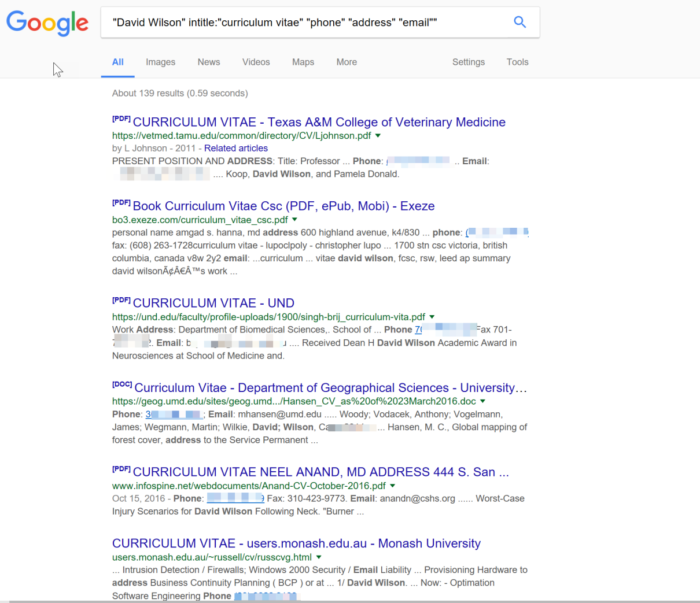Image resolution: width=700 pixels, height=603 pixels.
Task: Click the phone number link in Neel Anand result
Action: [x=235, y=498]
